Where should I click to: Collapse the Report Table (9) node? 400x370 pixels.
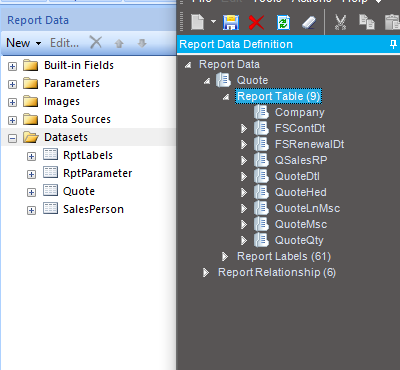point(226,97)
